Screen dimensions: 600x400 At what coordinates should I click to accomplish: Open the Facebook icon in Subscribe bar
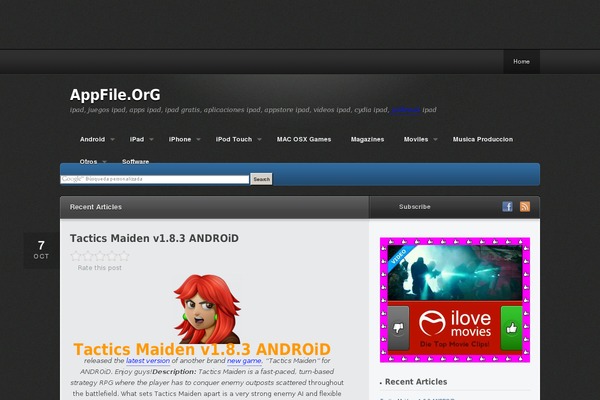(507, 207)
